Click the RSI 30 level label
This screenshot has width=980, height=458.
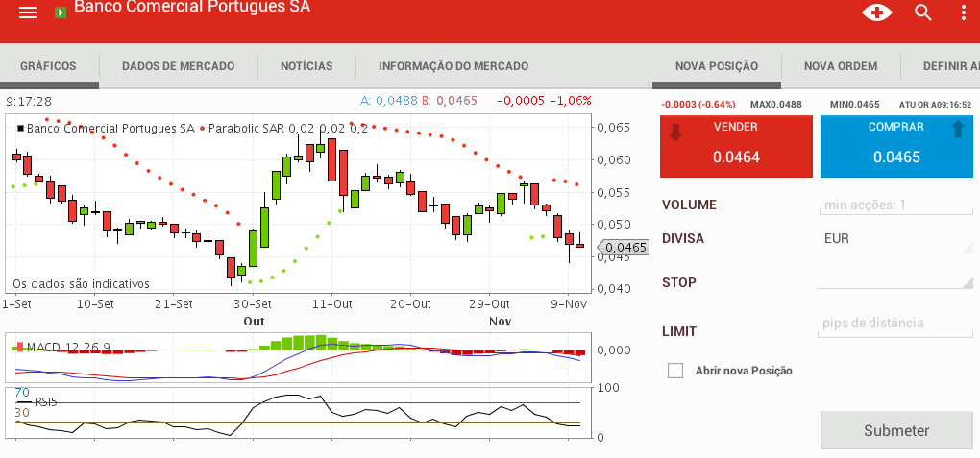tap(22, 413)
